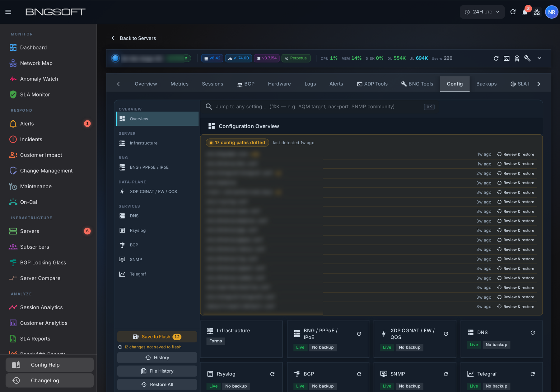Viewport: 560px width, 392px height.
Task: Click Review & restore on 2w ago row
Action: pyautogui.click(x=516, y=173)
